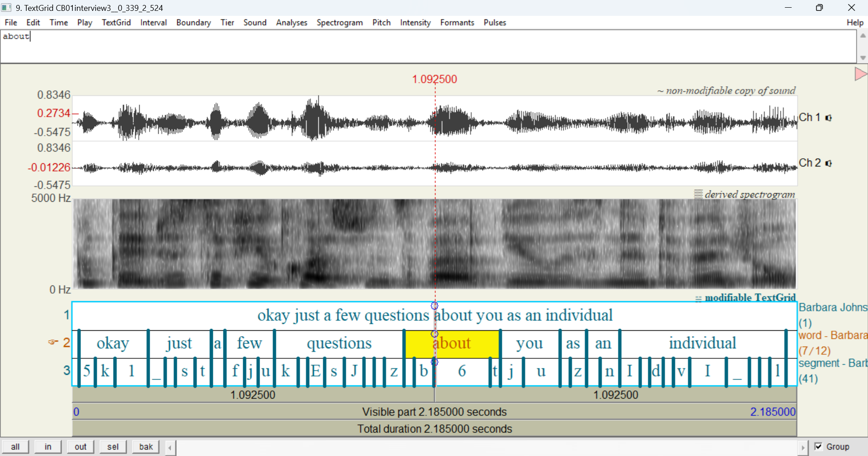Click text field scroll up arrow
This screenshot has width=868, height=456.
[863, 35]
